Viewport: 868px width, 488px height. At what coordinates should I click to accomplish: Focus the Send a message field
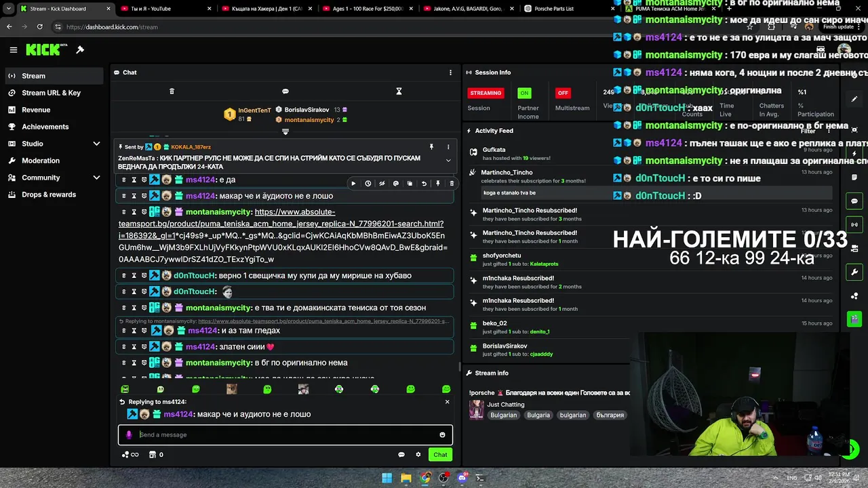point(285,435)
